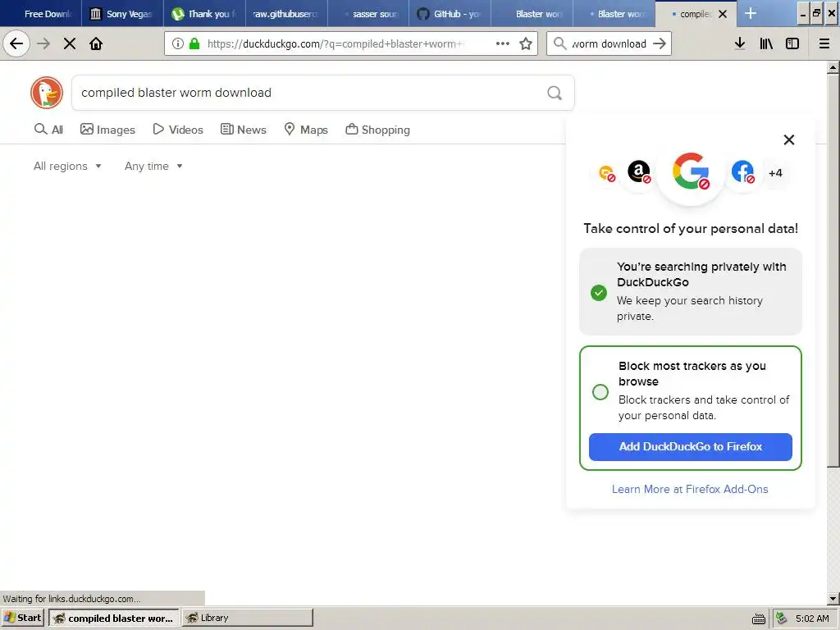This screenshot has width=840, height=630.
Task: Select the All results category
Action: click(48, 130)
